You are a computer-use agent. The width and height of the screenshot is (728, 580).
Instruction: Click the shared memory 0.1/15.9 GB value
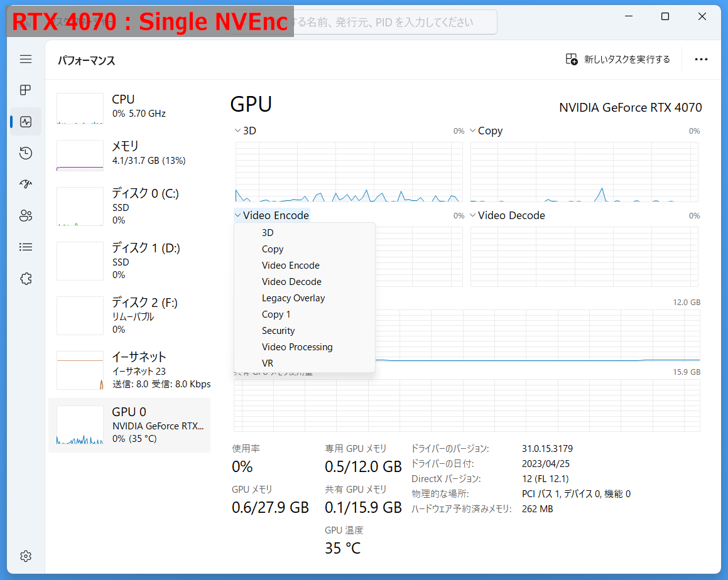[363, 507]
